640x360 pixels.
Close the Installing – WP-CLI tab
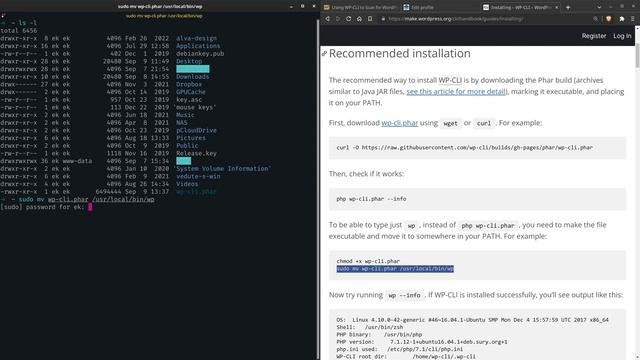point(556,7)
